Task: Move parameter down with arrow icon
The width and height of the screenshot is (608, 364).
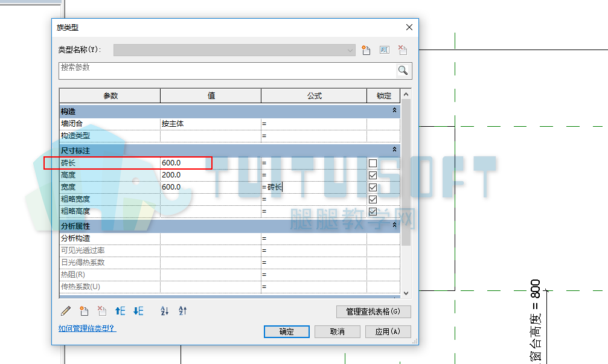Action: pos(138,311)
